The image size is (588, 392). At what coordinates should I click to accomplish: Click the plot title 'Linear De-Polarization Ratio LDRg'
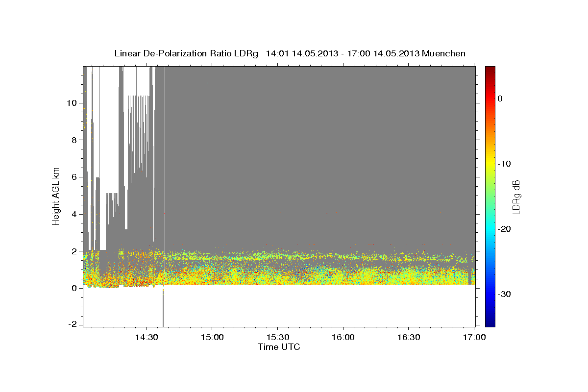[186, 53]
